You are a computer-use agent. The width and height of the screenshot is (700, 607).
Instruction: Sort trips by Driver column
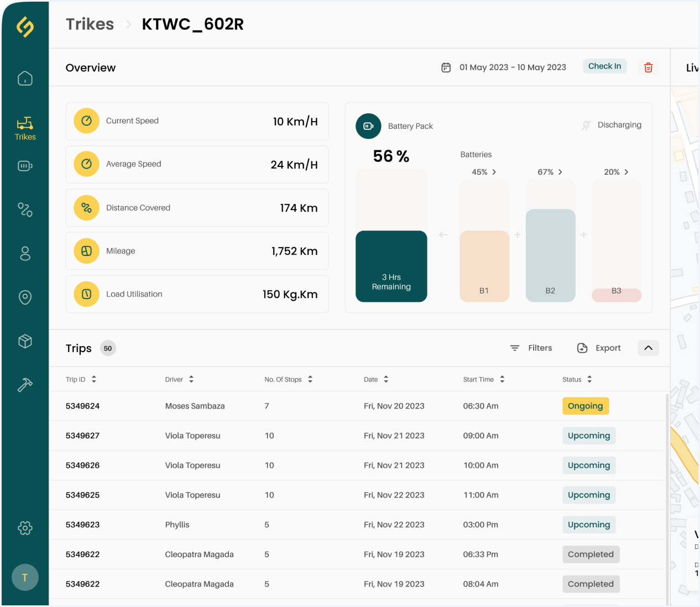click(x=191, y=379)
